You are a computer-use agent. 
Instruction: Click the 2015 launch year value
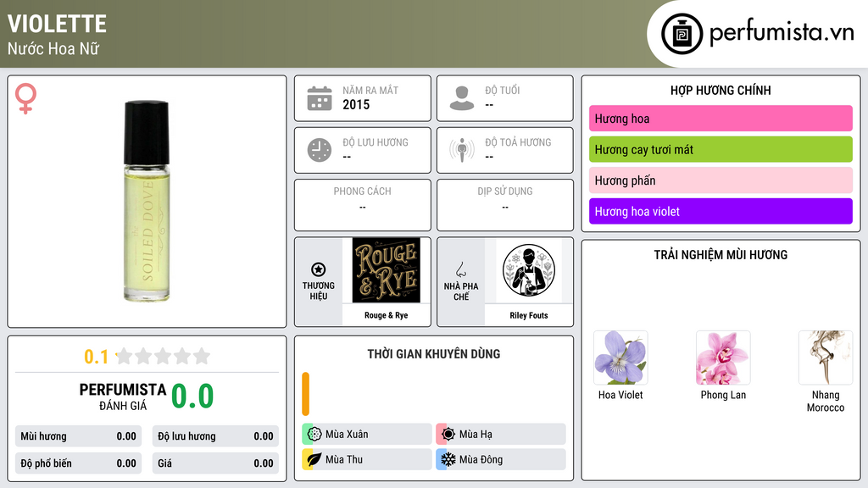pyautogui.click(x=356, y=104)
